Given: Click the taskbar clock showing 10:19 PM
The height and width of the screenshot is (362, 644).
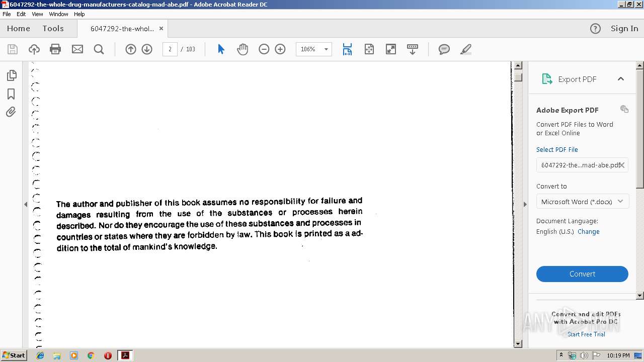Looking at the screenshot, I should (618, 355).
